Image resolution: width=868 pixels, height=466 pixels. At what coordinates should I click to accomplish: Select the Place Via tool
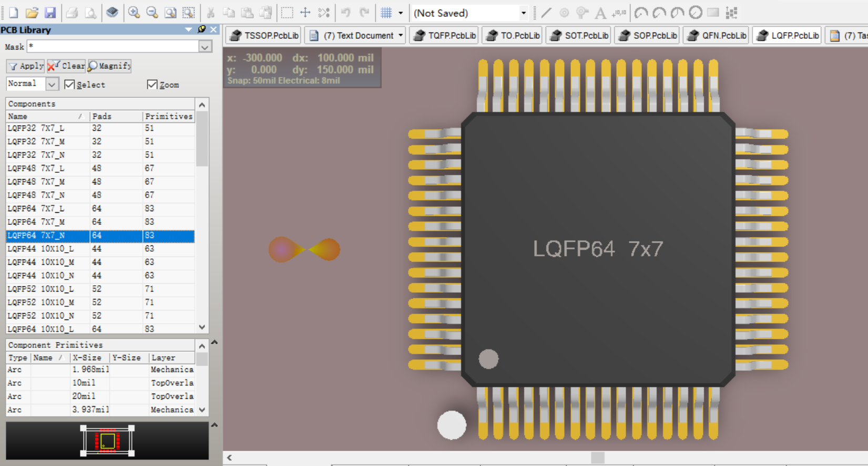[582, 13]
